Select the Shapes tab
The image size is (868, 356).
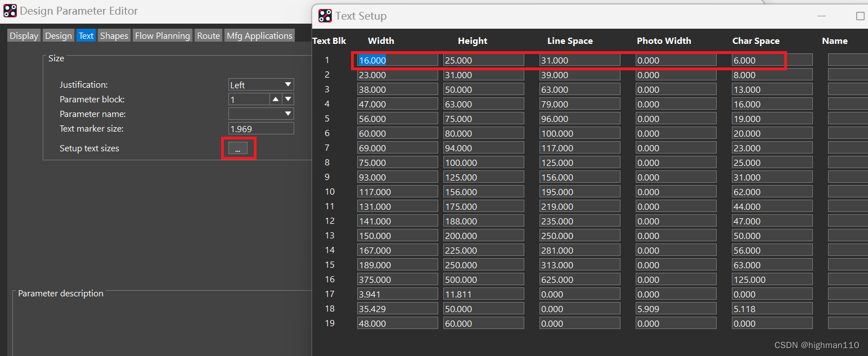click(114, 36)
